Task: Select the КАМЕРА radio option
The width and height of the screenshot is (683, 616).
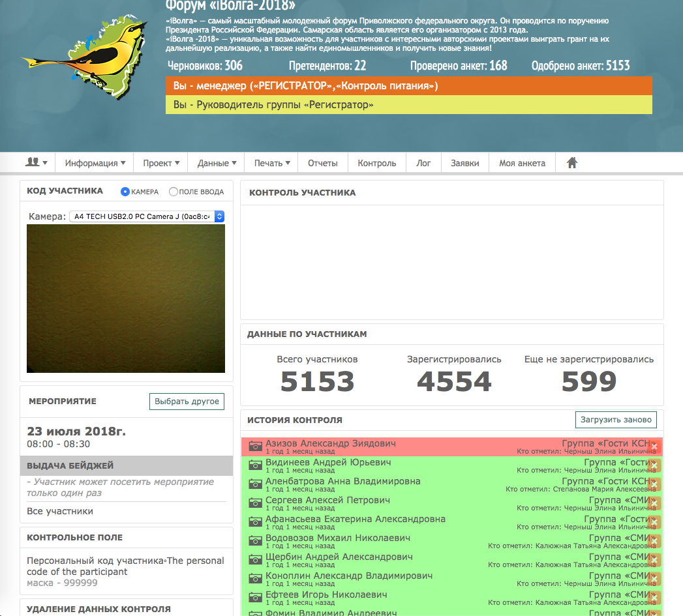Action: coord(125,192)
